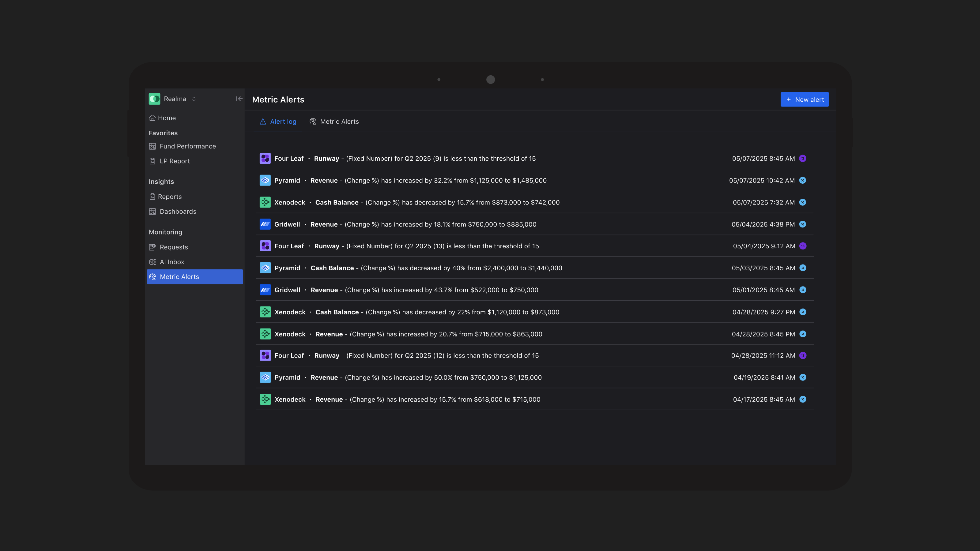Open Dashboards under Insights
This screenshot has height=551, width=980.
[x=178, y=212]
